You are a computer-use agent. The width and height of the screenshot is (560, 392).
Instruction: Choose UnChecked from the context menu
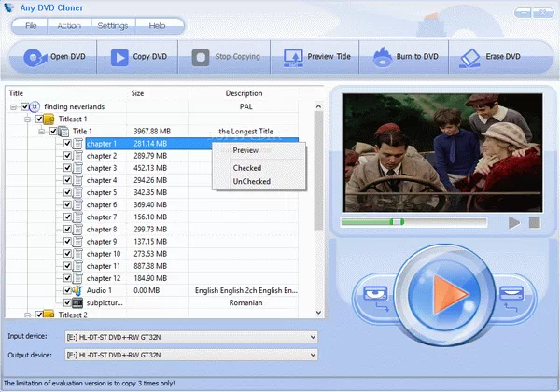point(251,181)
